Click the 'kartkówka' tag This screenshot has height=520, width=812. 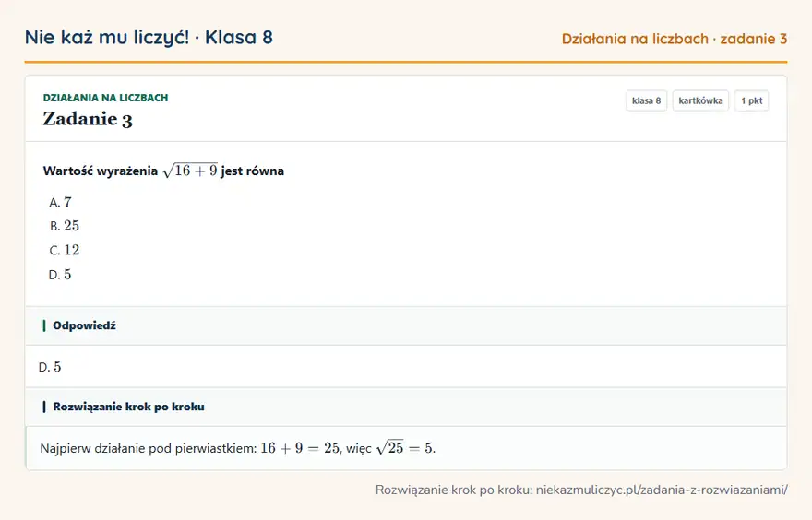click(700, 100)
